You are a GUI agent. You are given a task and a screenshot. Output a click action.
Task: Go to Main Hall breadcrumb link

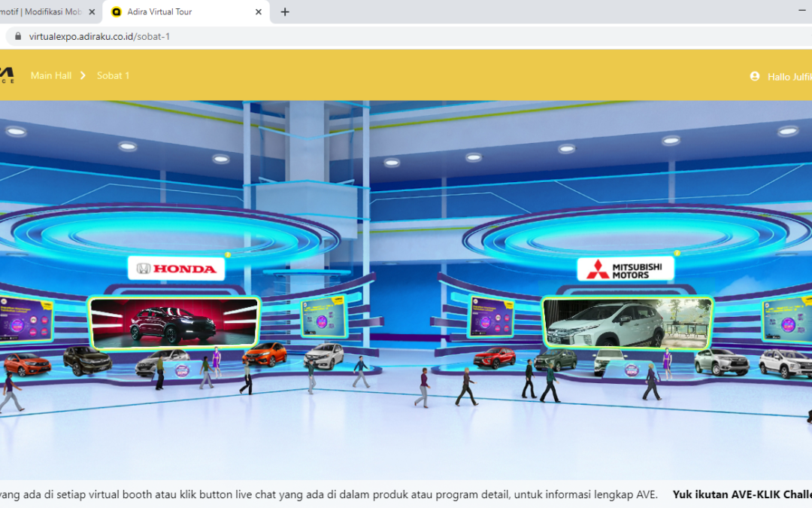[51, 75]
